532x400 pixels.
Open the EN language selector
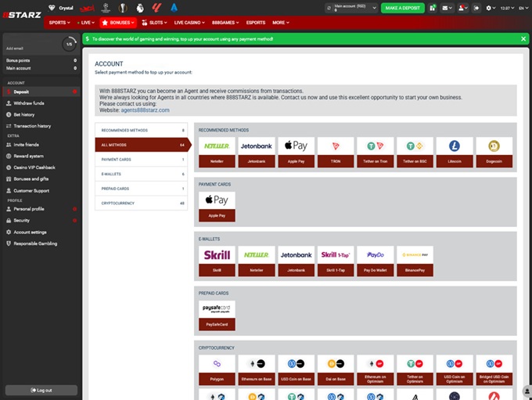click(521, 8)
